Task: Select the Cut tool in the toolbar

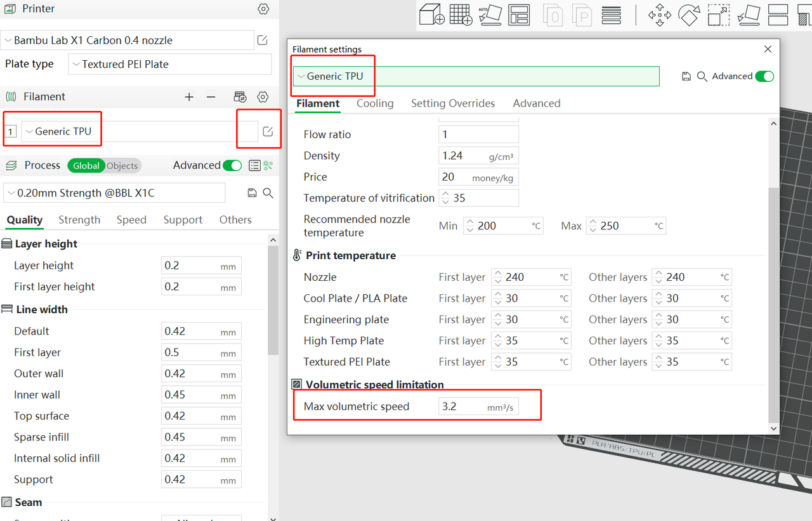Action: click(x=778, y=15)
